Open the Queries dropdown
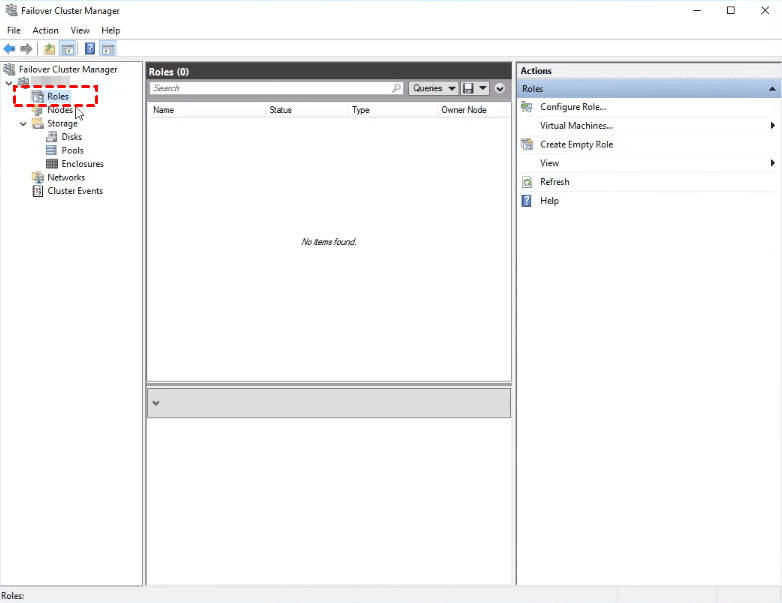 (x=433, y=88)
